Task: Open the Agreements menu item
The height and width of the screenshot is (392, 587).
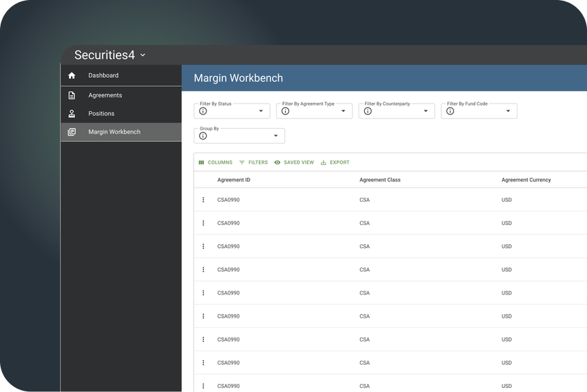Action: [x=121, y=95]
